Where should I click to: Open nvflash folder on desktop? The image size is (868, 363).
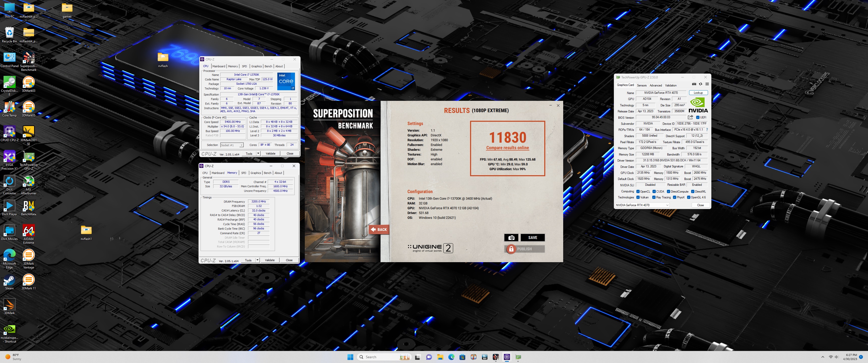(x=163, y=59)
